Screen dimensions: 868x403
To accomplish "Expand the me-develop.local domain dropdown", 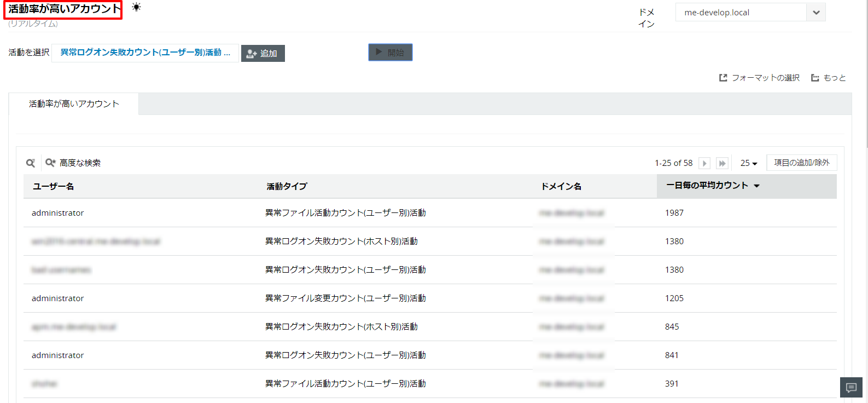I will click(815, 13).
